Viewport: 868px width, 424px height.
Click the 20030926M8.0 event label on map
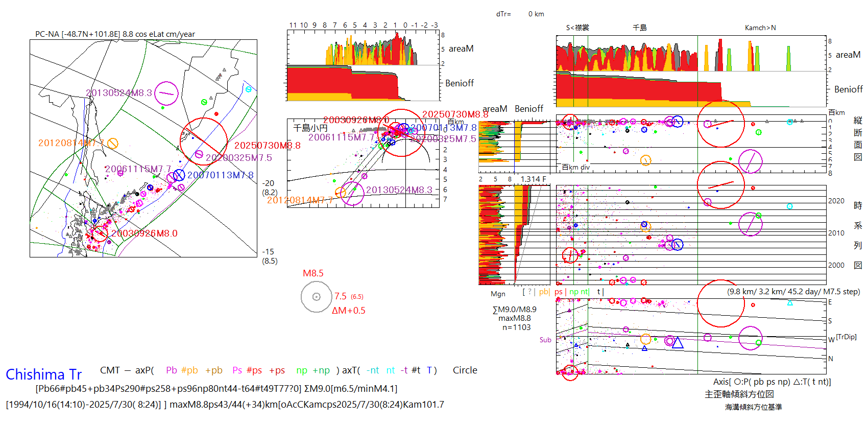[144, 233]
